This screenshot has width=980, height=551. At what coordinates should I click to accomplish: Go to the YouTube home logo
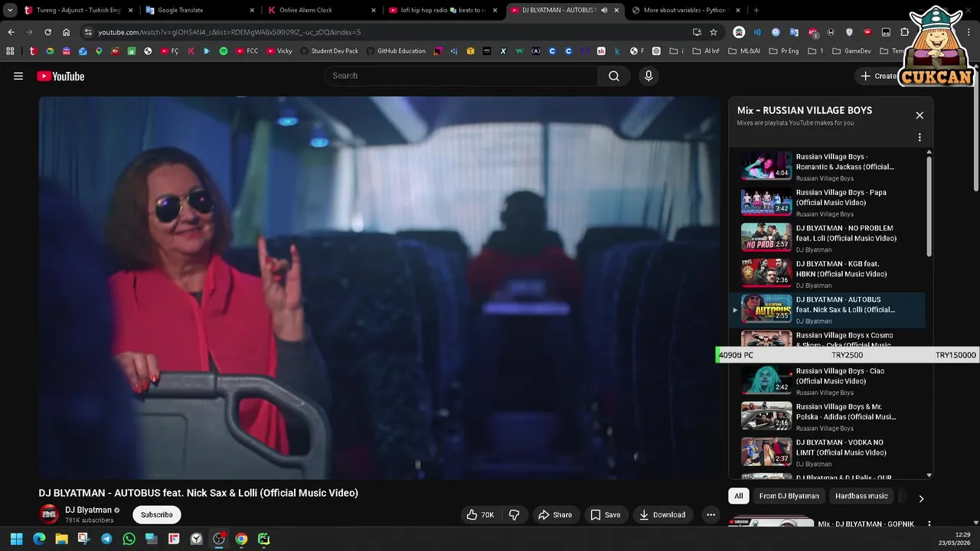click(x=60, y=76)
